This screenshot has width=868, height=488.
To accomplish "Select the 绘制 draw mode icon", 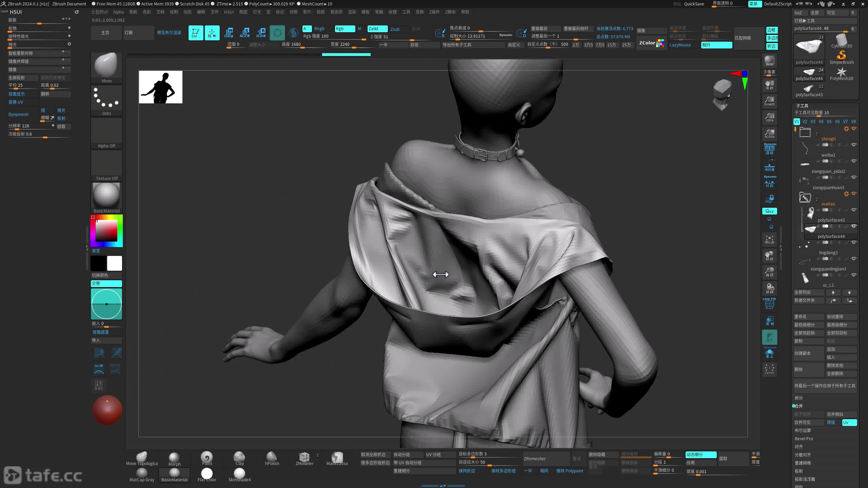I will 212,33.
